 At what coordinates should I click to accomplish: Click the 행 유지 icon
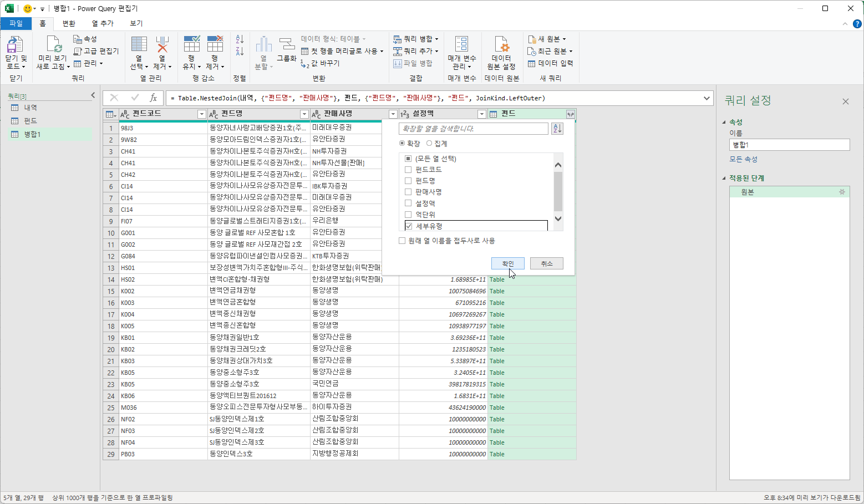tap(191, 44)
